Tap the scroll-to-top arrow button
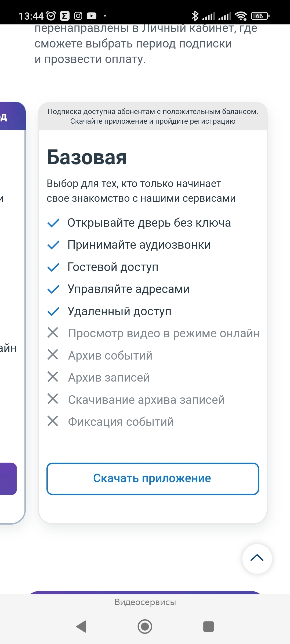The width and height of the screenshot is (290, 644). 257,559
